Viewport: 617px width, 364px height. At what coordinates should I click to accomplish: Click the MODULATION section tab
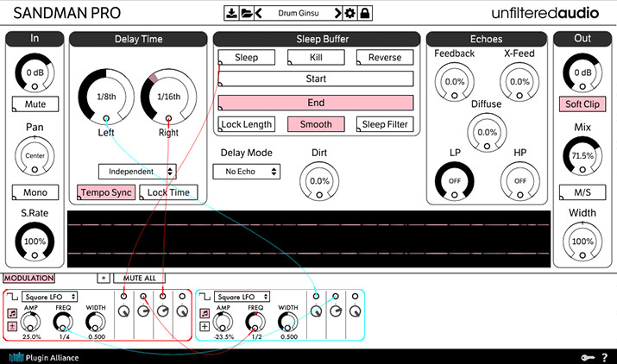coord(28,279)
